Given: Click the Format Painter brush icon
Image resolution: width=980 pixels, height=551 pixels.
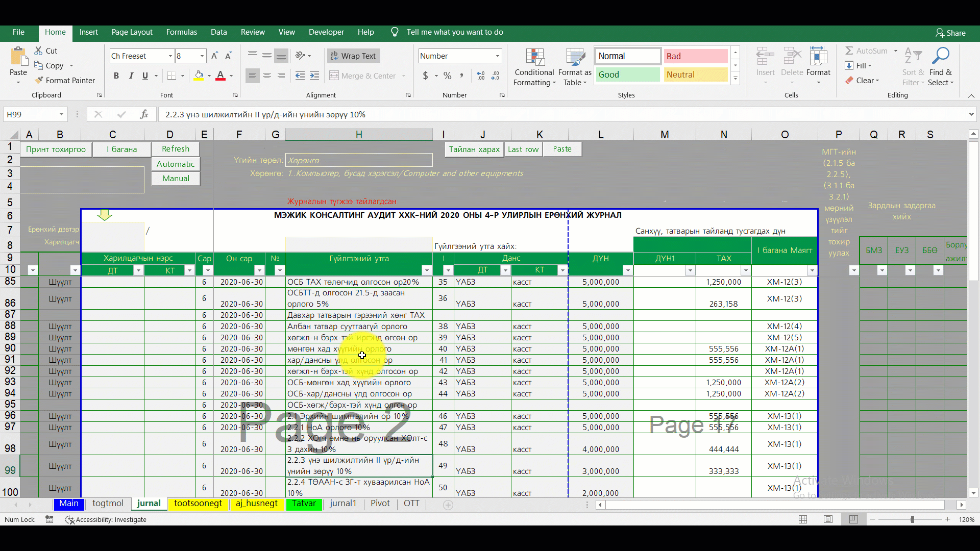Looking at the screenshot, I should click(39, 81).
